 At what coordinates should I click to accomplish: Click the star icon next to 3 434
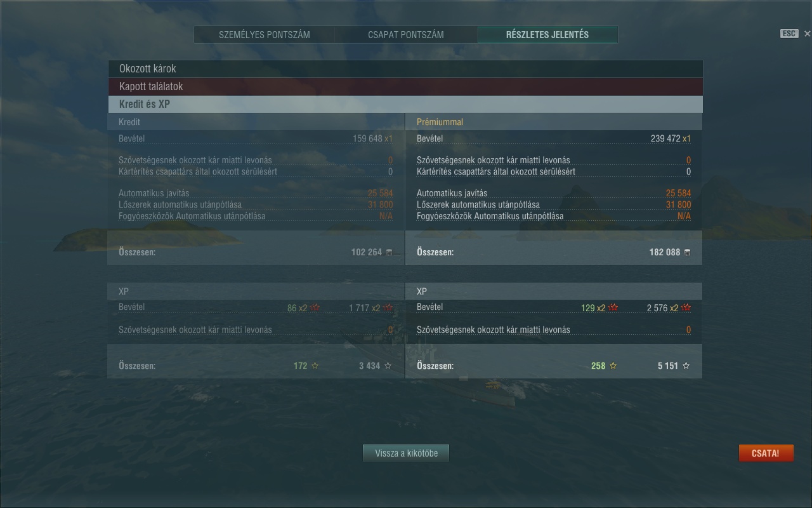click(388, 366)
